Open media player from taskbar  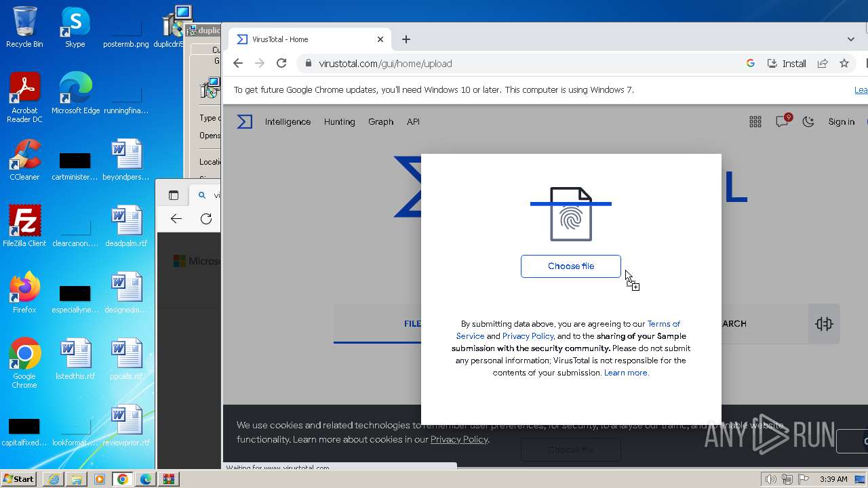(100, 479)
